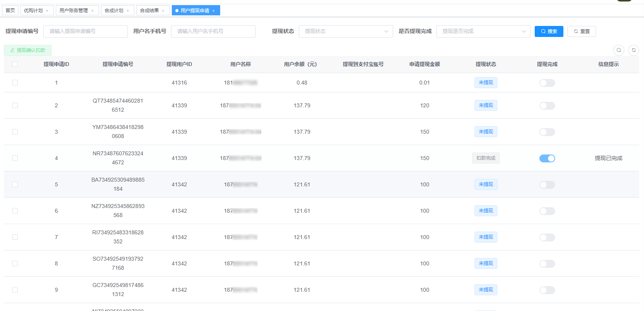Check the checkbox for row ID 1

pyautogui.click(x=15, y=83)
